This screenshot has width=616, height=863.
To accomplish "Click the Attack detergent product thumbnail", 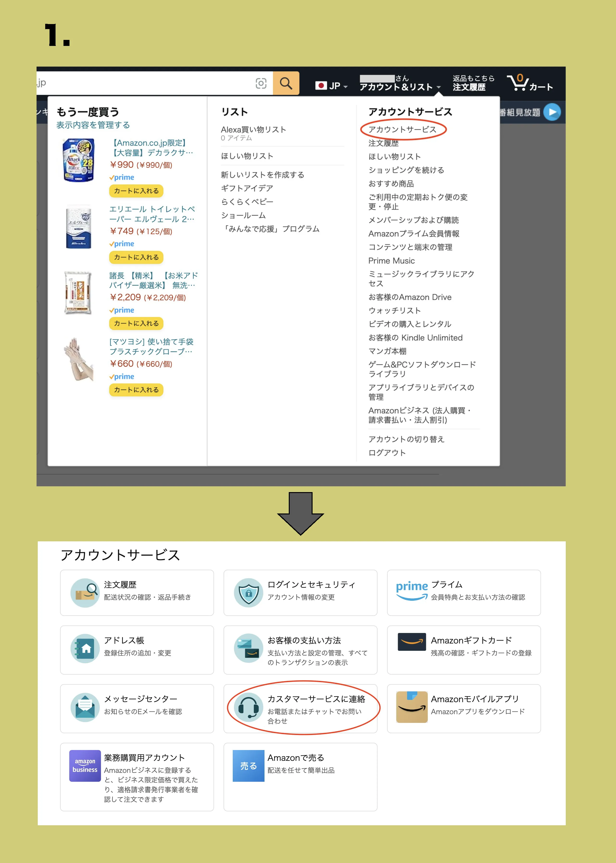I will click(x=79, y=160).
